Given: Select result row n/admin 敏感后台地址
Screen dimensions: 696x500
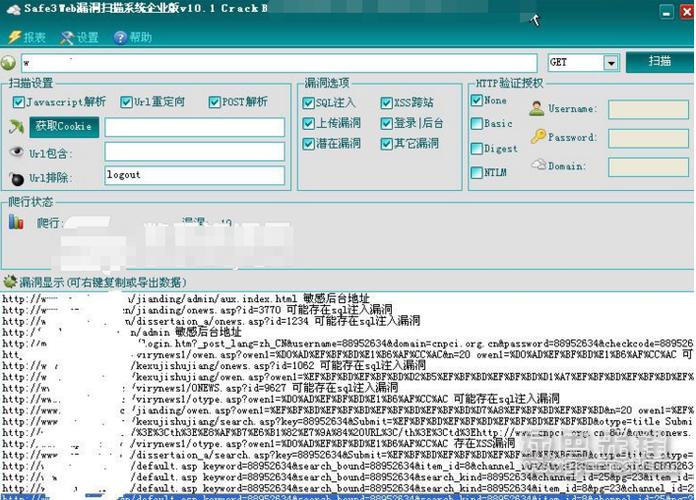Looking at the screenshot, I should coord(122,332).
